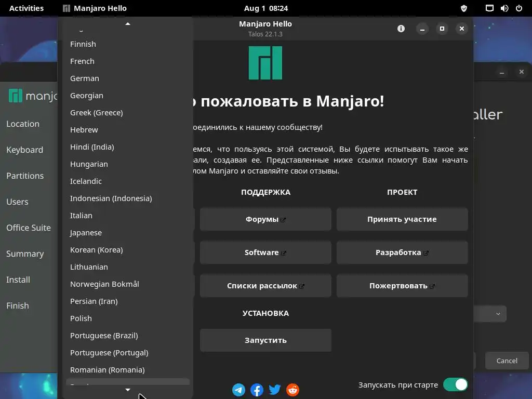Click the Manjaro logo image

[265, 63]
